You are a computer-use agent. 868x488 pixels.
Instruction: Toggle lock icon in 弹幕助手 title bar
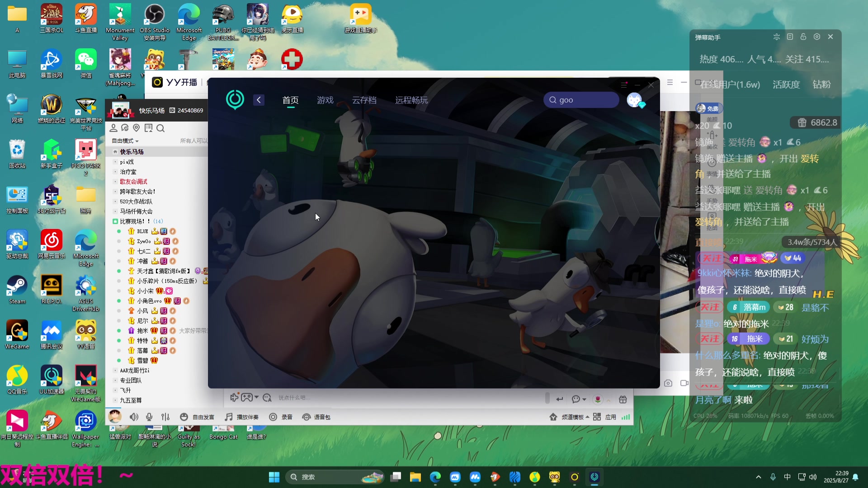point(803,37)
